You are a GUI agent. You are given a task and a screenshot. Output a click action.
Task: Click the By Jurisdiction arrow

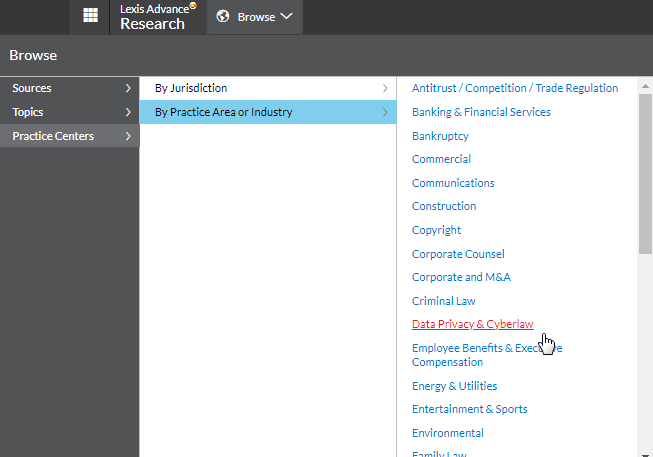(385, 88)
